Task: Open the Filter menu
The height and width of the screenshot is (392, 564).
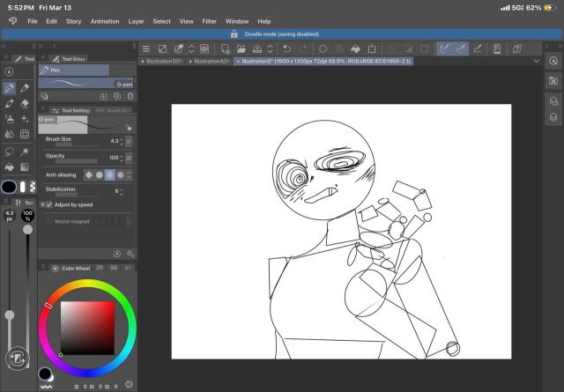Action: 209,20
